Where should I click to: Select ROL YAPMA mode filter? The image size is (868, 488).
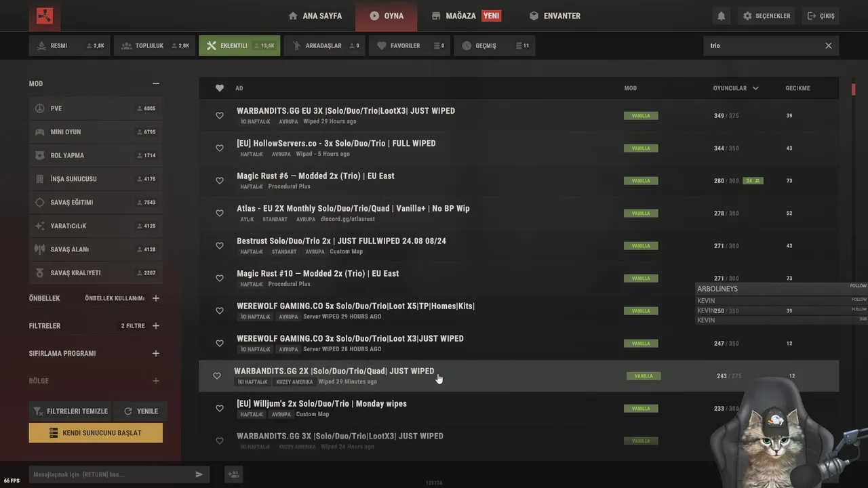(x=96, y=155)
